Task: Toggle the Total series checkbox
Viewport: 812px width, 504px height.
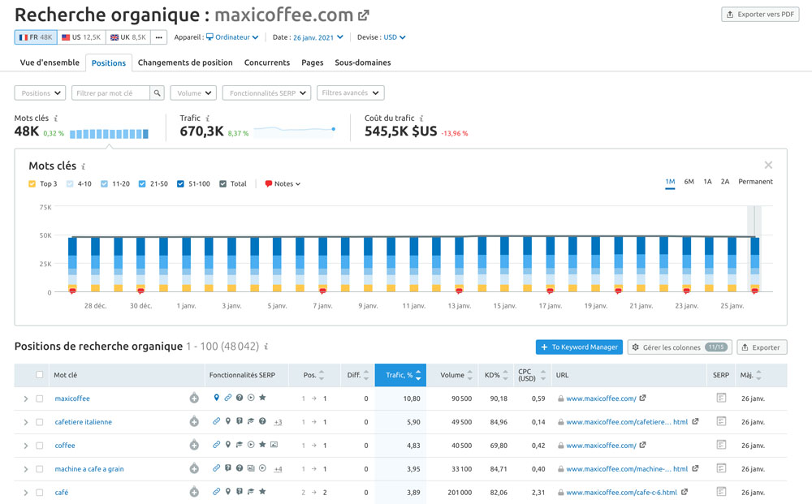Action: pyautogui.click(x=222, y=183)
